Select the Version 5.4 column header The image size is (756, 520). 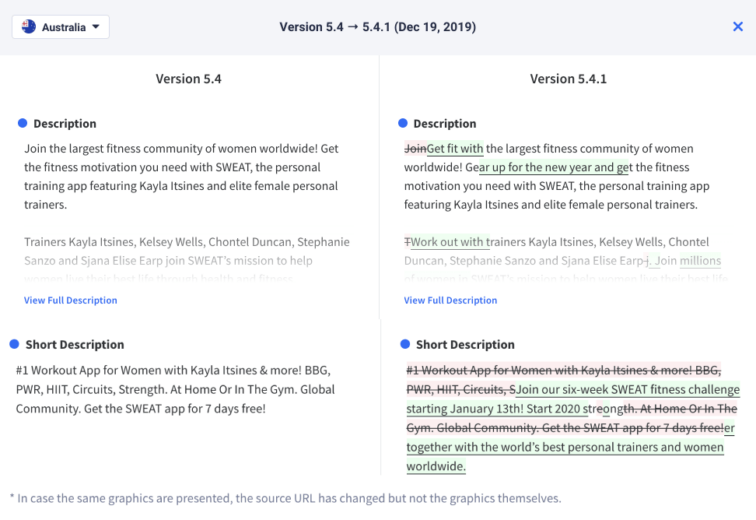click(x=188, y=79)
